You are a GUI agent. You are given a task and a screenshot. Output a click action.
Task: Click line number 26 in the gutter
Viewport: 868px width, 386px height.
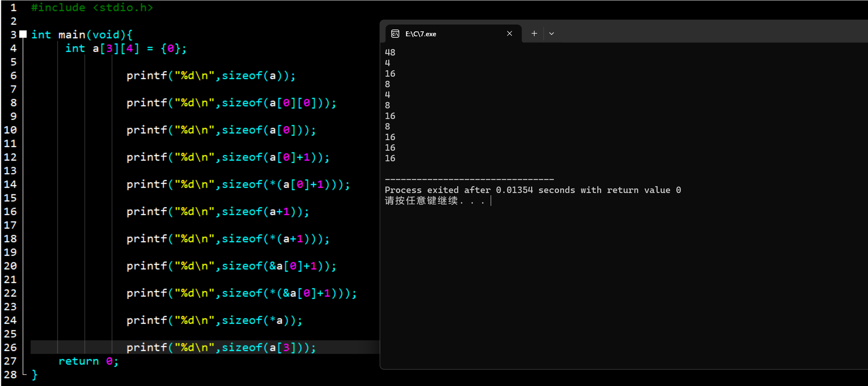click(x=10, y=347)
